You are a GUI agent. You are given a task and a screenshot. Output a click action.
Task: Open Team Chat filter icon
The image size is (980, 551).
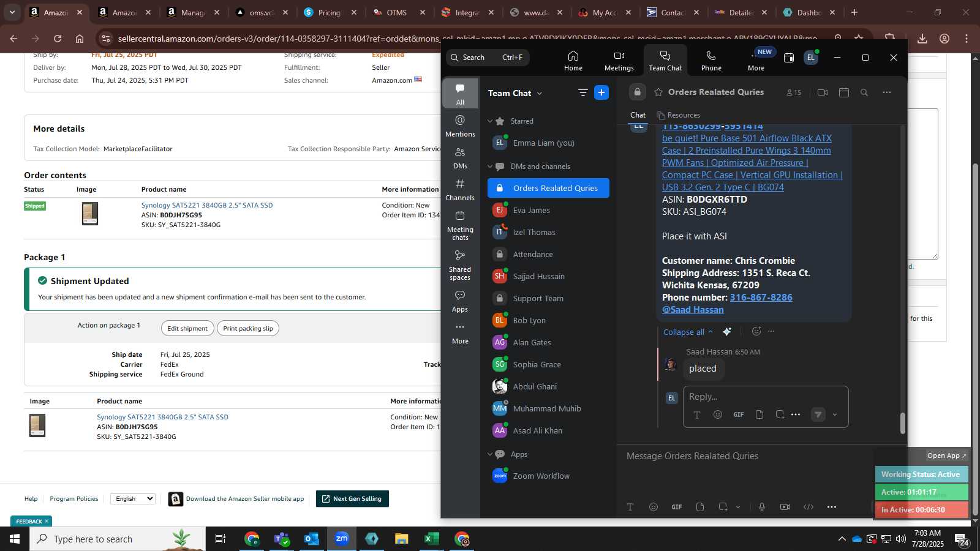(582, 92)
